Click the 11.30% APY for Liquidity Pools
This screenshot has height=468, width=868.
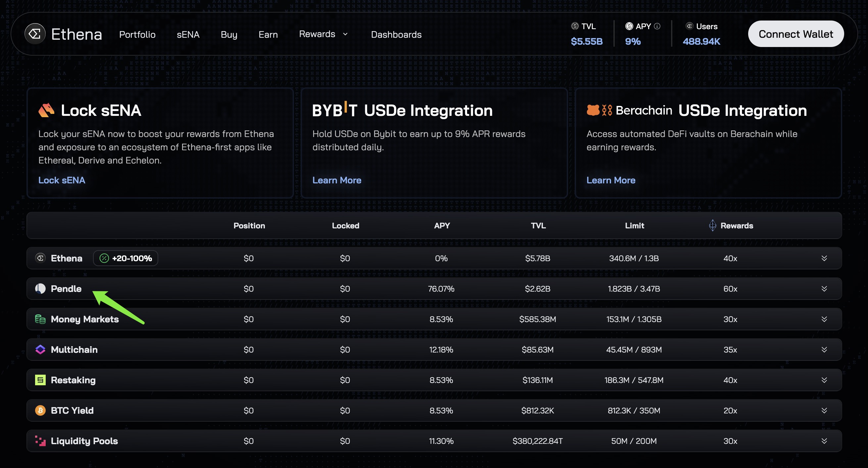(x=441, y=441)
